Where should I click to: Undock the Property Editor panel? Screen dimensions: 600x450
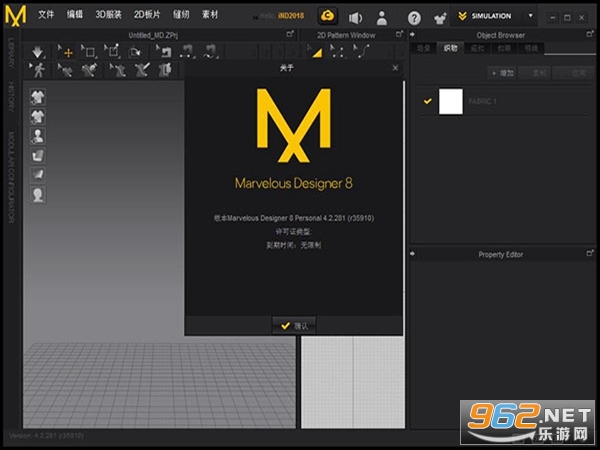click(590, 253)
